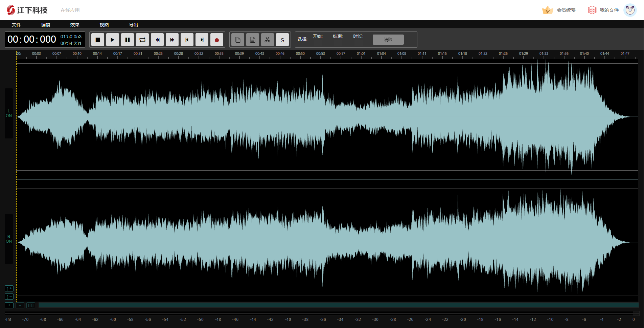The width and height of the screenshot is (644, 328).
Task: Click the fast forward button
Action: click(x=172, y=40)
